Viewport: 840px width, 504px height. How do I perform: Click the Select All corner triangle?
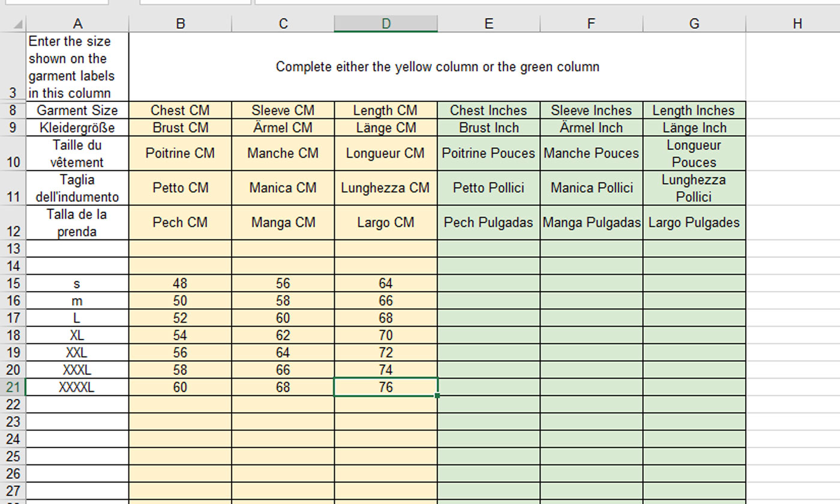point(19,25)
